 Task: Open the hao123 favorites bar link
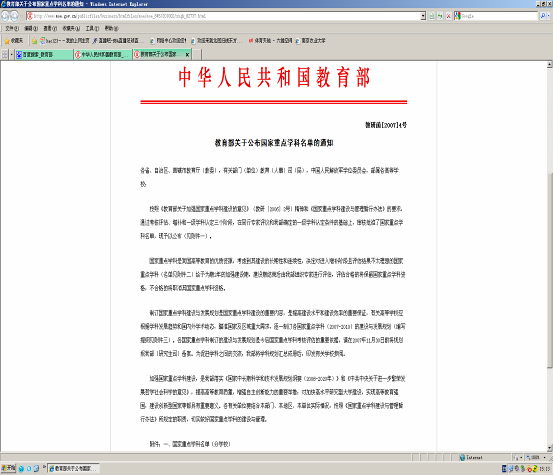click(65, 41)
